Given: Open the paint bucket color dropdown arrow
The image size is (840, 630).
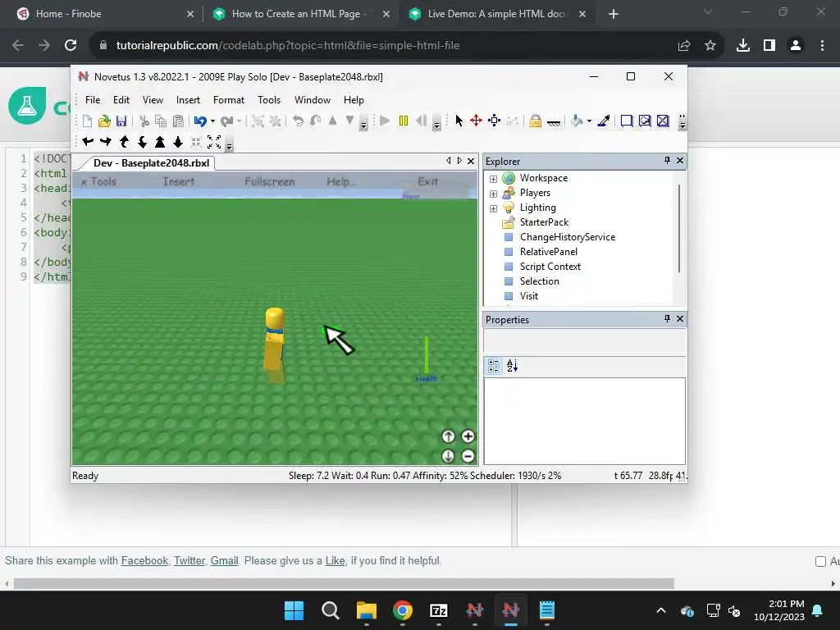Looking at the screenshot, I should (x=589, y=121).
